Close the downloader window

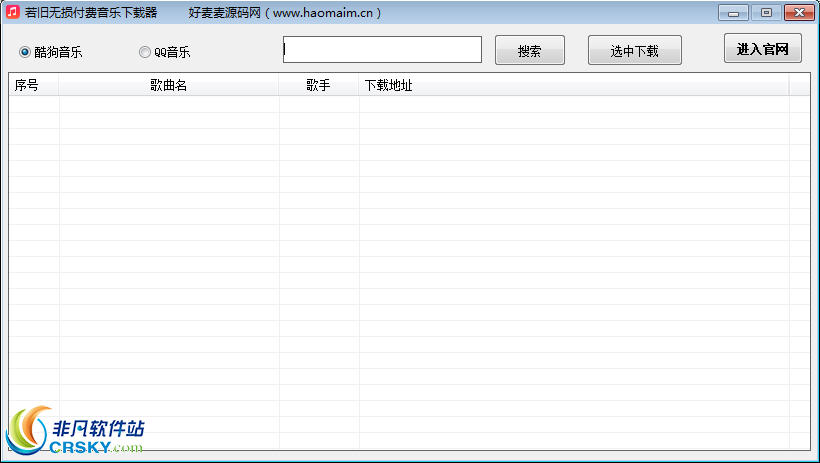pyautogui.click(x=799, y=13)
